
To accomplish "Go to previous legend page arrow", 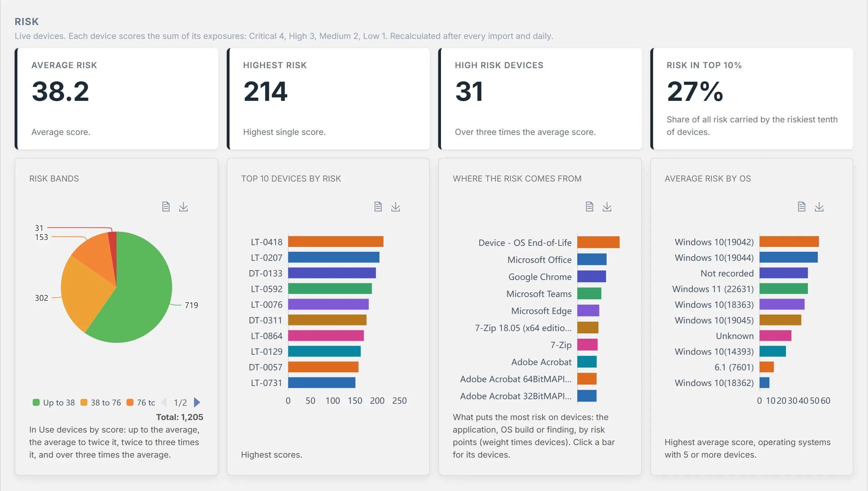I will coord(164,402).
